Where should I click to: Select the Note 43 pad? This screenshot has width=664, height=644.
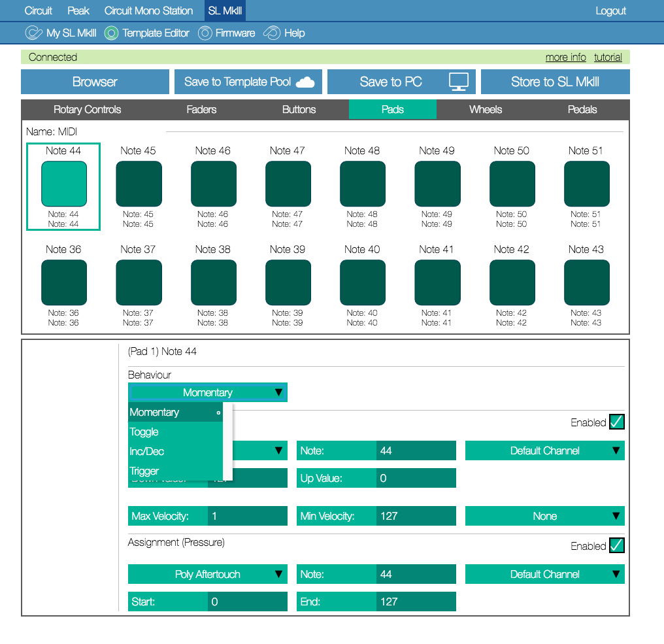[586, 282]
